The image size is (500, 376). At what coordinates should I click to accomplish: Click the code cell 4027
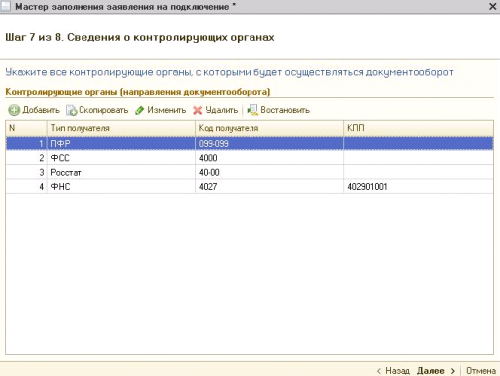[269, 187]
